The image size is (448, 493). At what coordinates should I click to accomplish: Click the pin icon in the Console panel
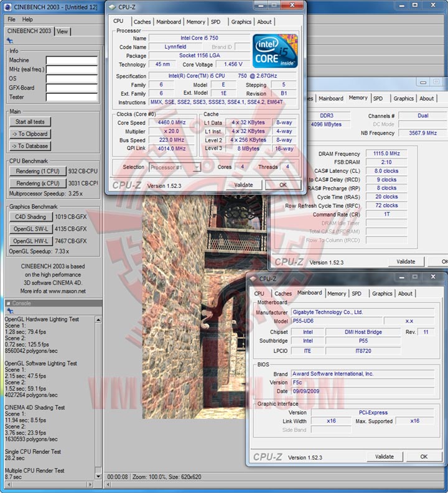11,311
